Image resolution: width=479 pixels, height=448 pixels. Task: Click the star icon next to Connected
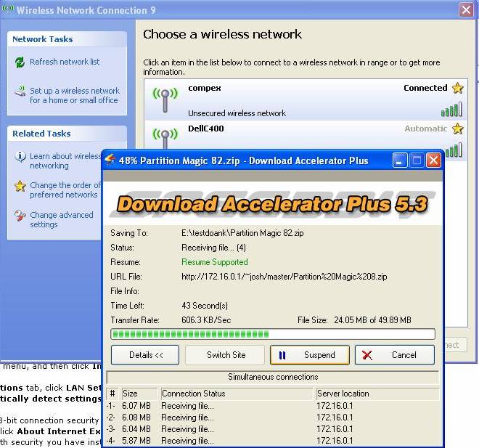pyautogui.click(x=458, y=88)
